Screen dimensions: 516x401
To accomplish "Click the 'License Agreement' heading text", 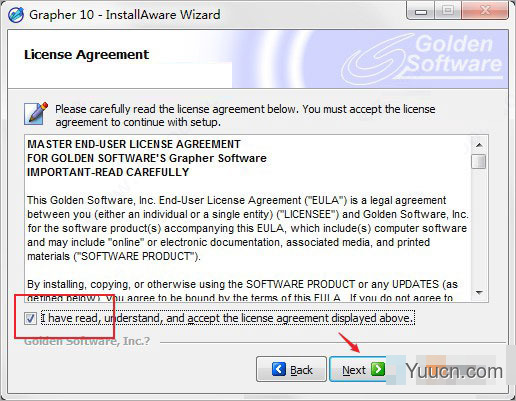I will [x=86, y=55].
